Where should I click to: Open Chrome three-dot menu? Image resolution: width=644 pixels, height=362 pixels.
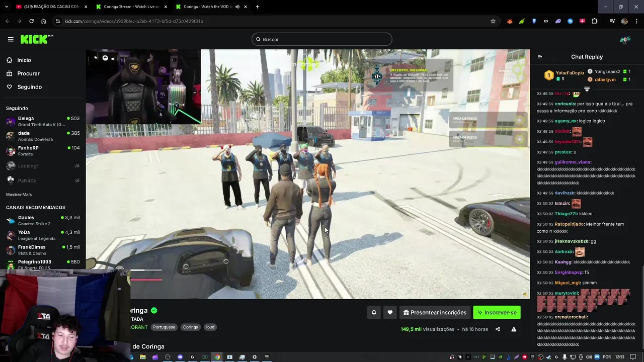tap(636, 21)
